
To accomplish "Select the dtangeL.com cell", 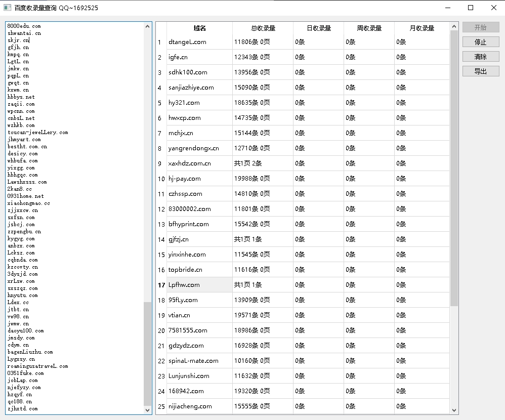I will (199, 42).
